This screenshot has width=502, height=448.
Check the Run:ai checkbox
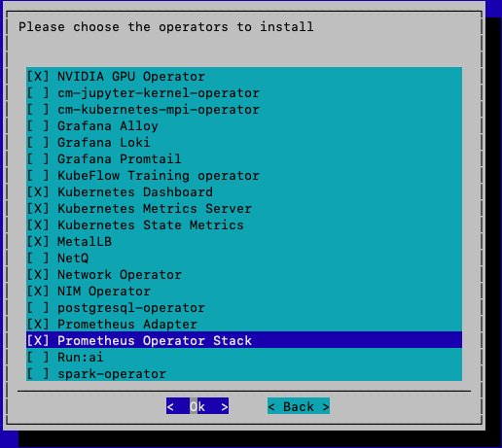coord(38,358)
